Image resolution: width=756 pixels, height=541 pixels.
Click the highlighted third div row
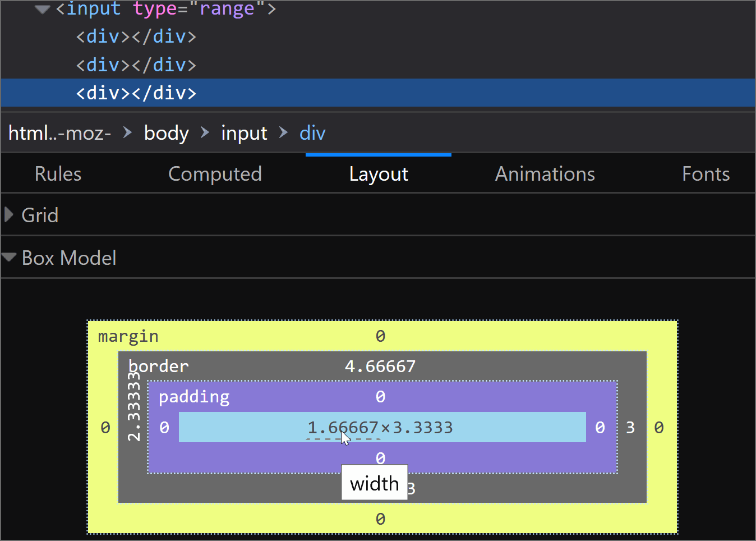pyautogui.click(x=136, y=93)
